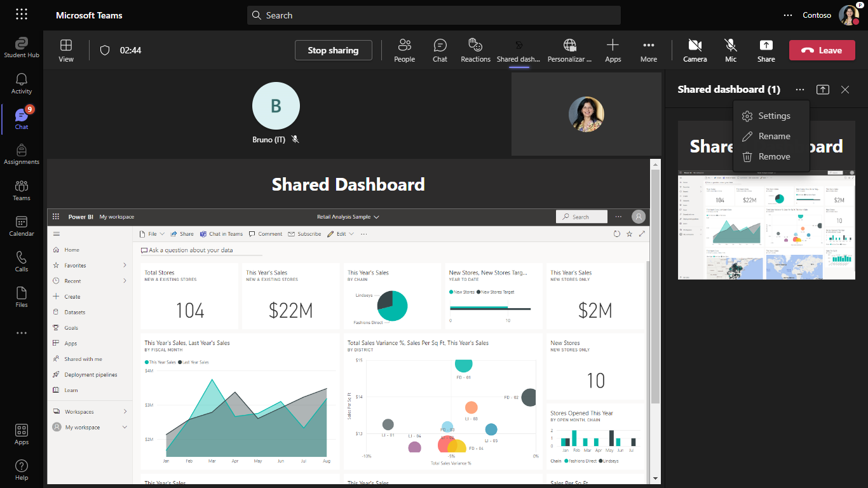Click Share in Power BI toolbar
Viewport: 868px width, 488px height.
pyautogui.click(x=182, y=234)
